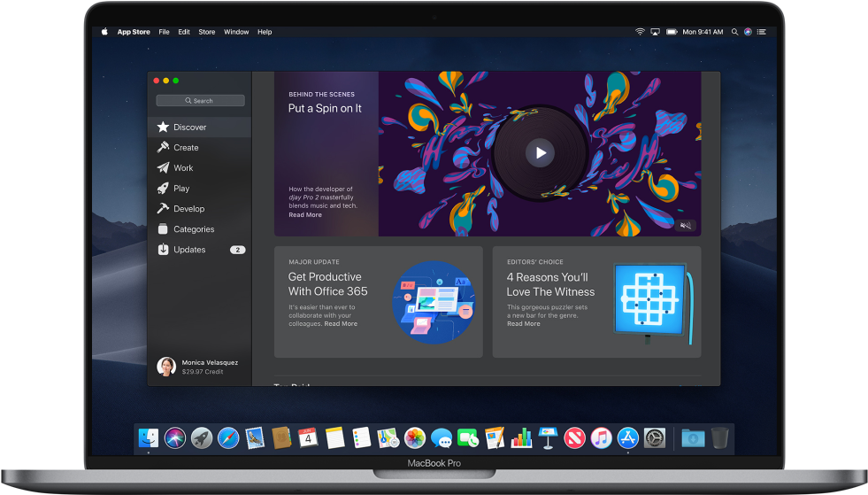The width and height of the screenshot is (868, 495).
Task: Open the Help menu
Action: point(265,32)
